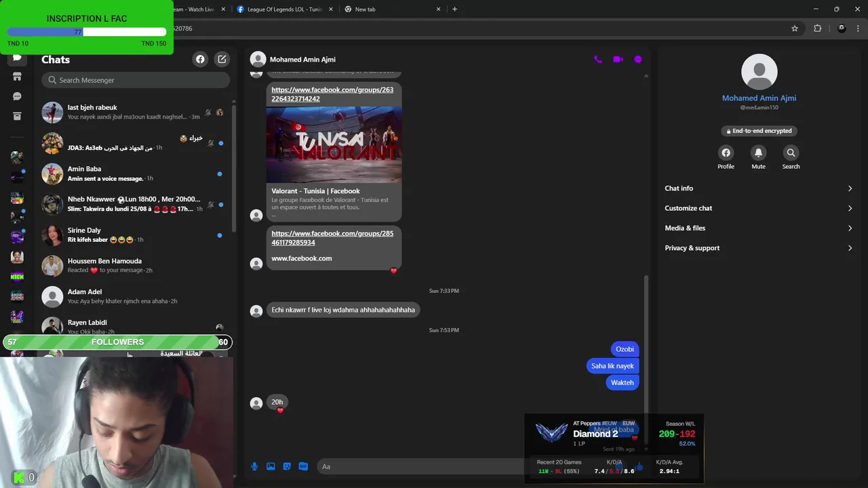Image resolution: width=868 pixels, height=488 pixels.
Task: Follow the facebook.com/groups/285 link
Action: pos(332,238)
